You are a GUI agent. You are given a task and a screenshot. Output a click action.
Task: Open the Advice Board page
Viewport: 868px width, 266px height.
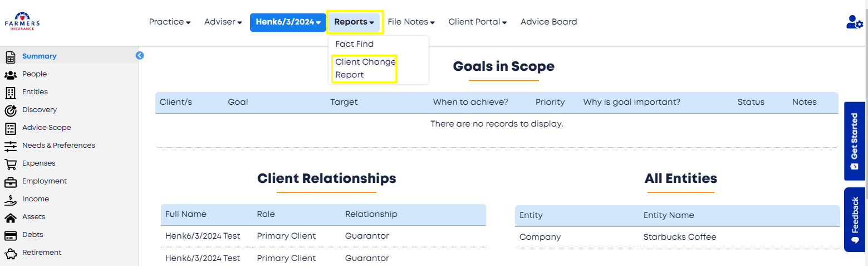coord(548,22)
